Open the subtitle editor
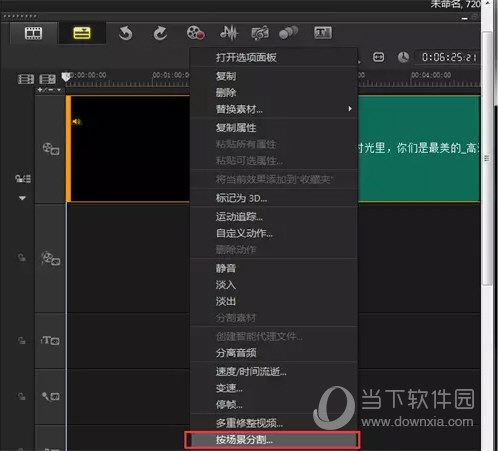Image resolution: width=498 pixels, height=451 pixels. tap(323, 33)
